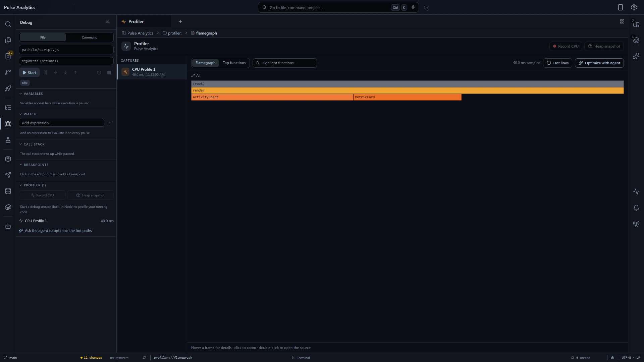Open the activity pulse icon on right rail
Image resolution: width=644 pixels, height=362 pixels.
[636, 192]
